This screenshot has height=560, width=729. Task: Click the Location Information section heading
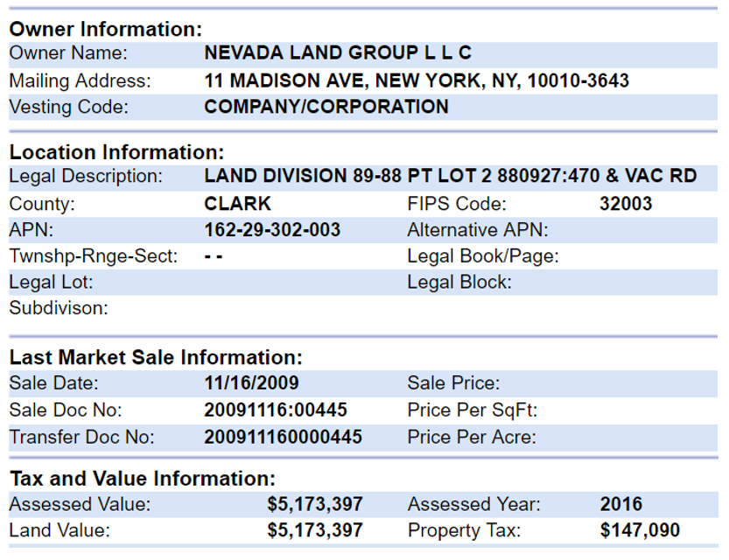[116, 152]
